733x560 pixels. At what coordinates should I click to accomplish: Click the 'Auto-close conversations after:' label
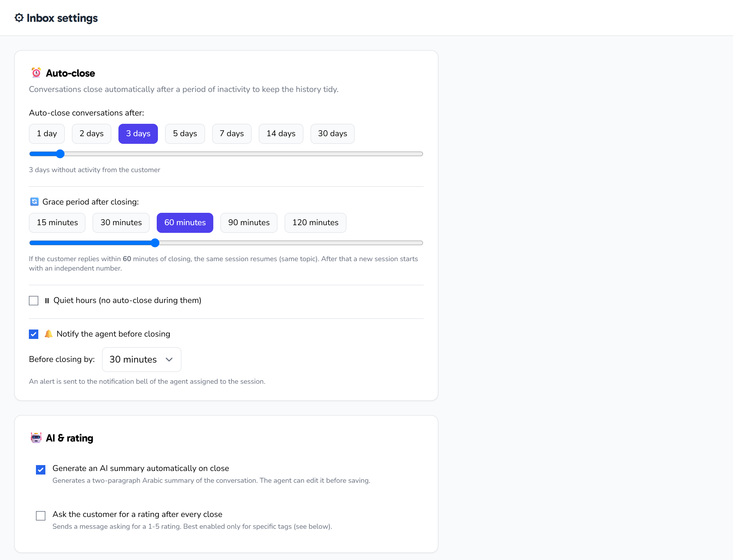point(87,113)
